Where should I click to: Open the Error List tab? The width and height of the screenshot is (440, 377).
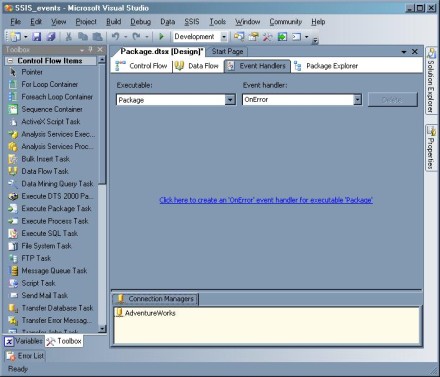[x=25, y=356]
